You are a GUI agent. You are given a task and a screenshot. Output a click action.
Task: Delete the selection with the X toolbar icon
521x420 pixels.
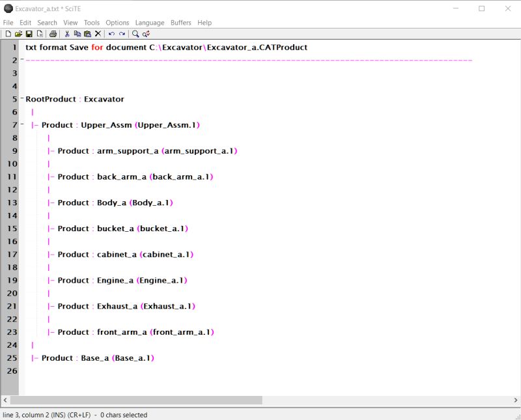tap(98, 34)
